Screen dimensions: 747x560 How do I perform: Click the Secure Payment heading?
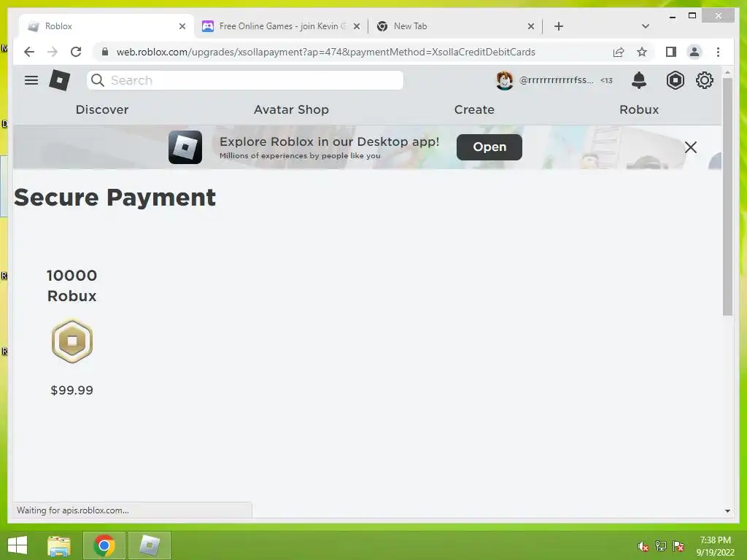(x=115, y=198)
